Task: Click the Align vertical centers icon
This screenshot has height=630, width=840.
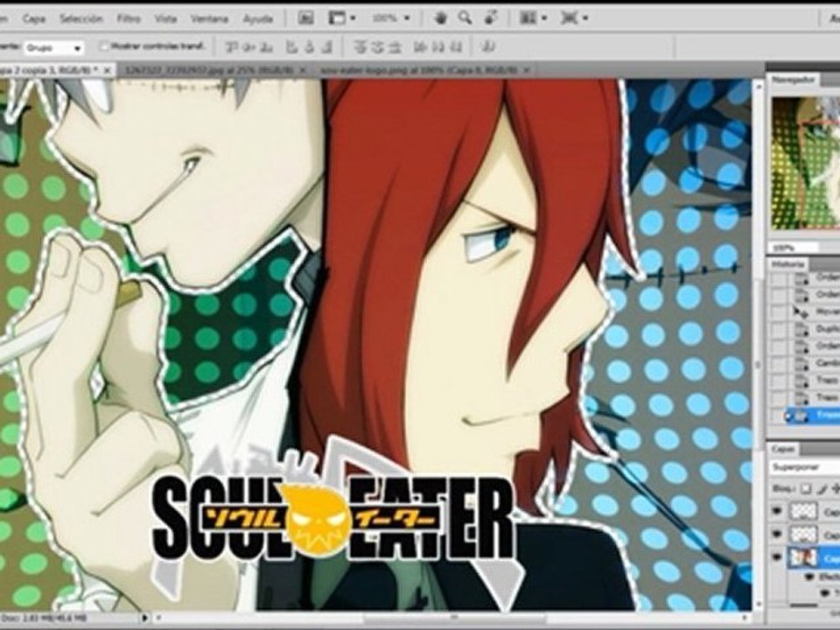Action: click(248, 47)
